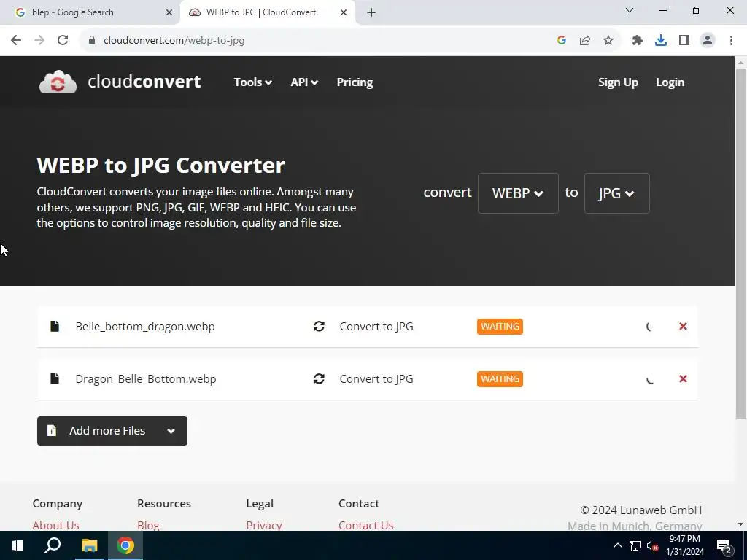
Task: Open the JPG target format dropdown
Action: 616,192
